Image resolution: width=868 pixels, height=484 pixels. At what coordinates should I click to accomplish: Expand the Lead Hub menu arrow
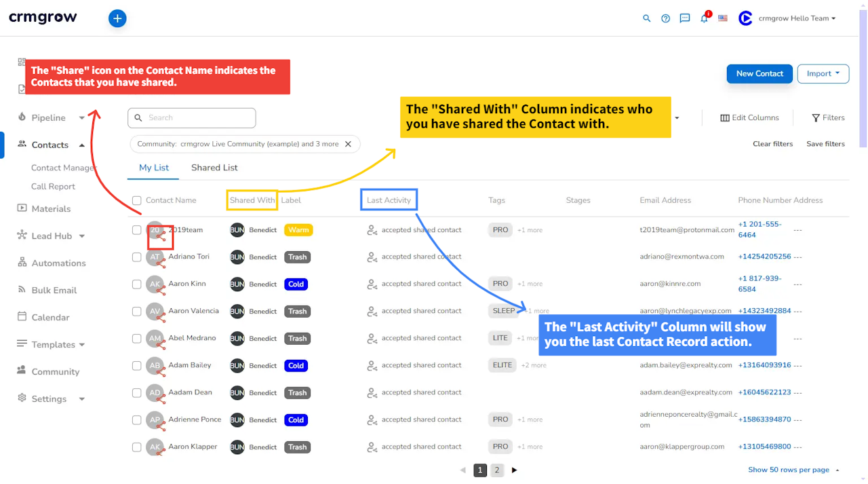[x=82, y=236]
